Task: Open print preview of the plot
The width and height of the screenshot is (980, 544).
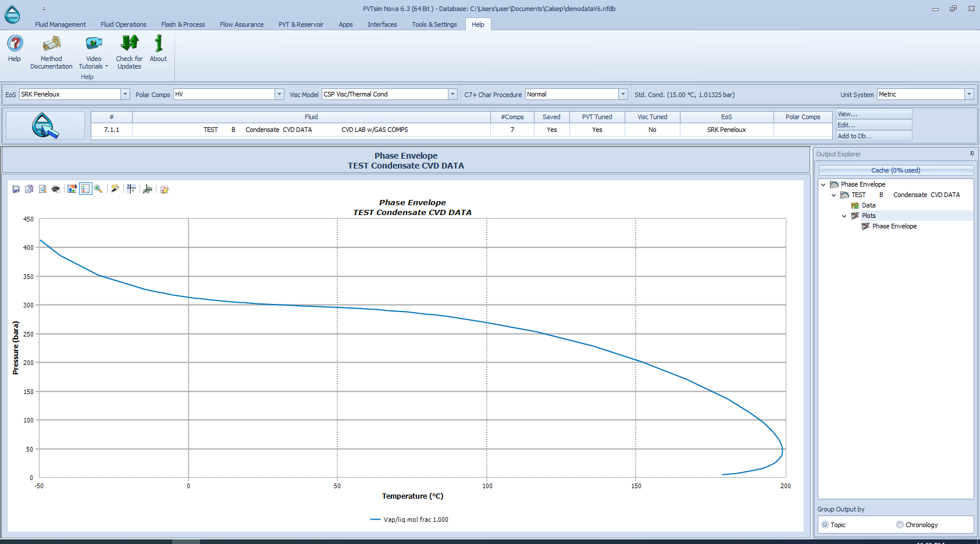Action: click(42, 189)
